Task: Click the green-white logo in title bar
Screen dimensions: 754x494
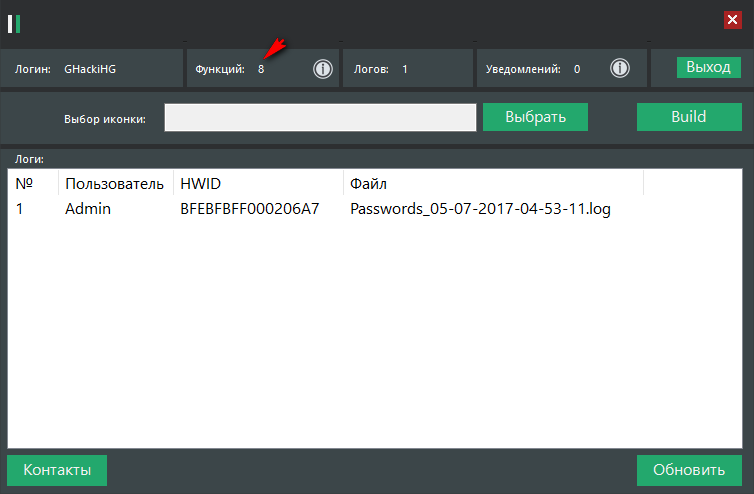Action: (x=14, y=22)
